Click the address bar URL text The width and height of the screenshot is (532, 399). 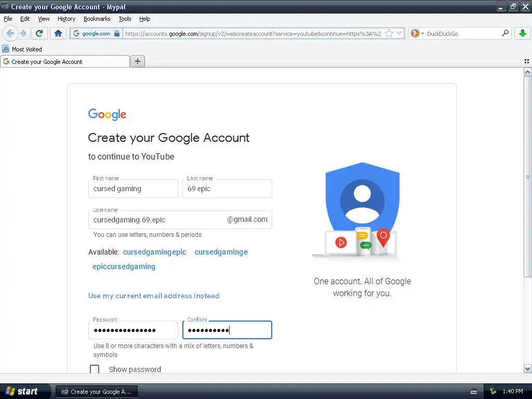(253, 33)
